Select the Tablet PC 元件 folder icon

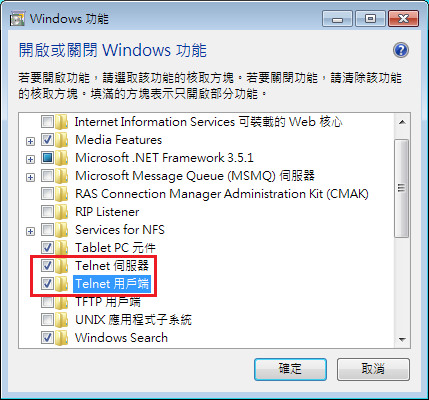click(x=62, y=248)
